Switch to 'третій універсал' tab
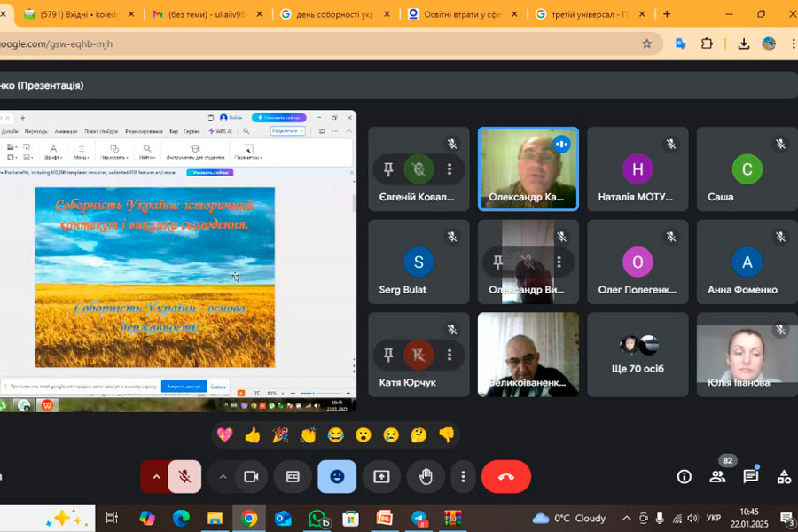Viewport: 798px width, 532px height. [x=591, y=14]
